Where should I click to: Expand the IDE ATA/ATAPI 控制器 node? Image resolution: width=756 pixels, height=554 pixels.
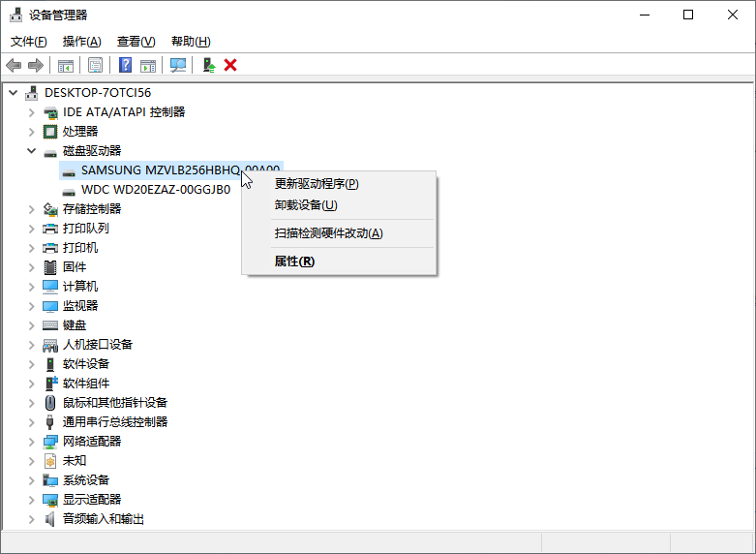tap(32, 112)
